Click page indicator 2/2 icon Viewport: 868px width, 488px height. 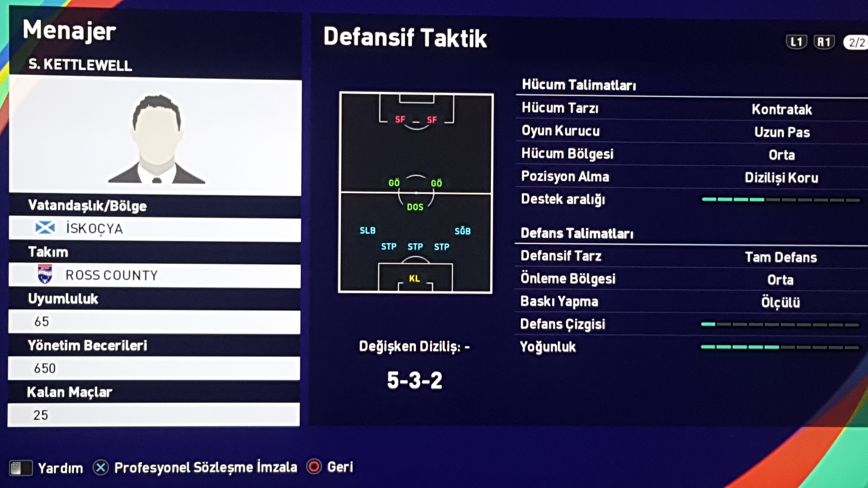click(857, 42)
